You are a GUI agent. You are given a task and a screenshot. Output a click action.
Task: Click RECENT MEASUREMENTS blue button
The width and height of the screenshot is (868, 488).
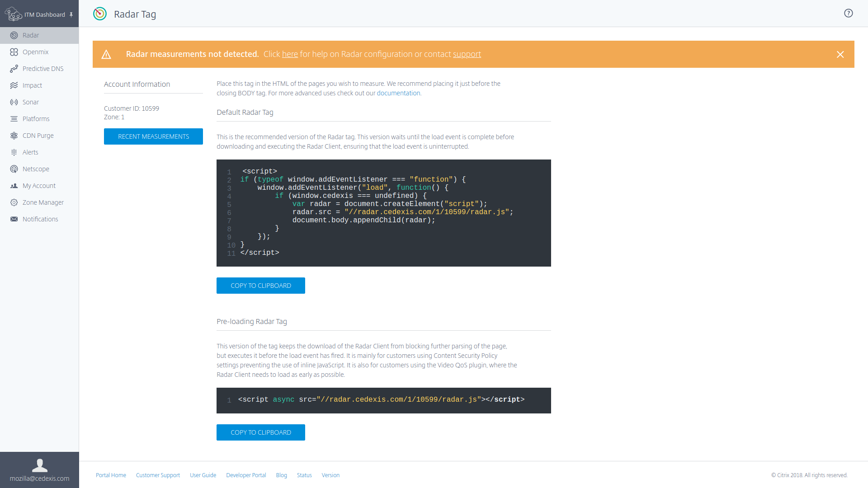click(154, 136)
